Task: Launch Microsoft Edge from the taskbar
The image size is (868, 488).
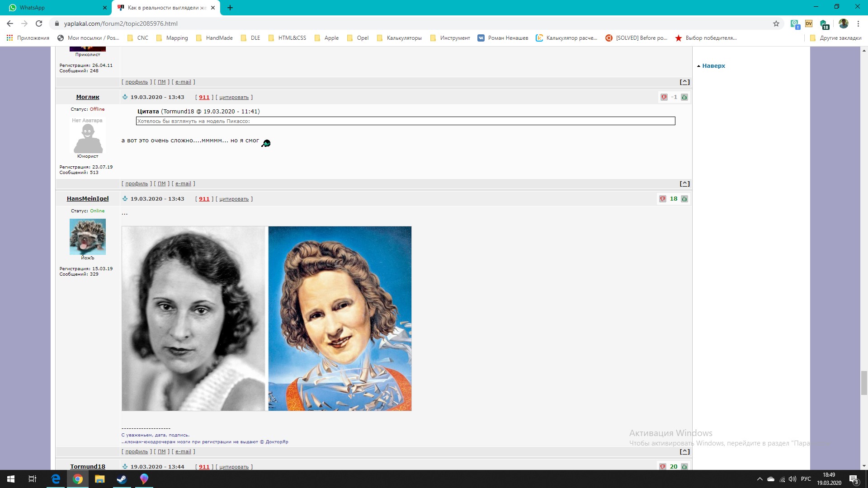Action: [x=56, y=479]
